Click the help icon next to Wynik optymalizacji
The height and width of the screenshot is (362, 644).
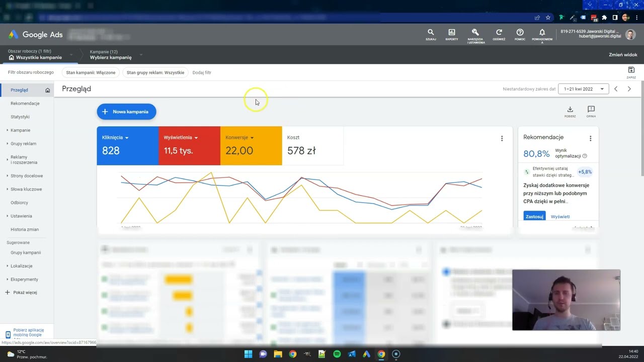point(585,156)
